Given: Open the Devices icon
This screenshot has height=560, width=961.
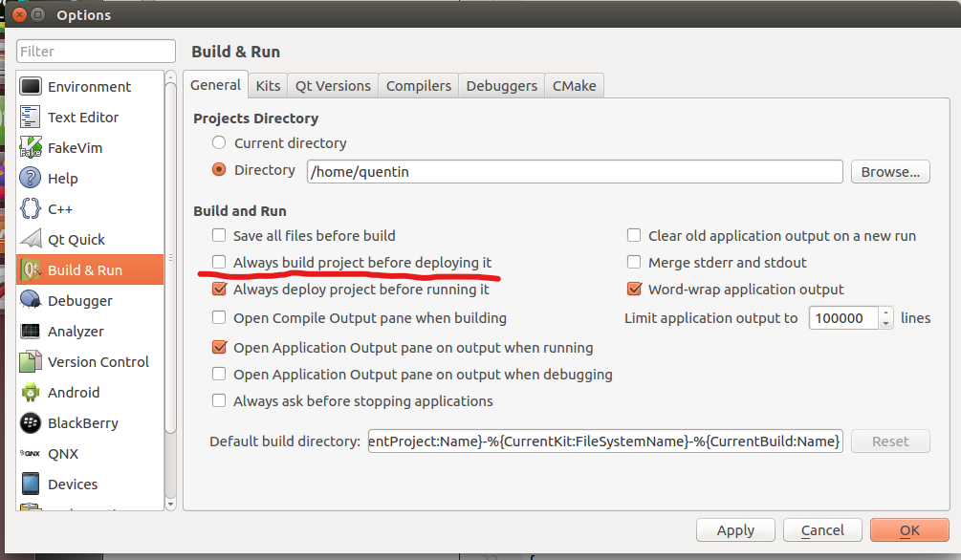Looking at the screenshot, I should click(30, 484).
